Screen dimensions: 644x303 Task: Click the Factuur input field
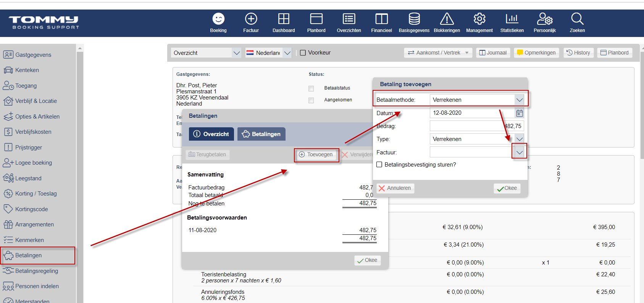(472, 152)
